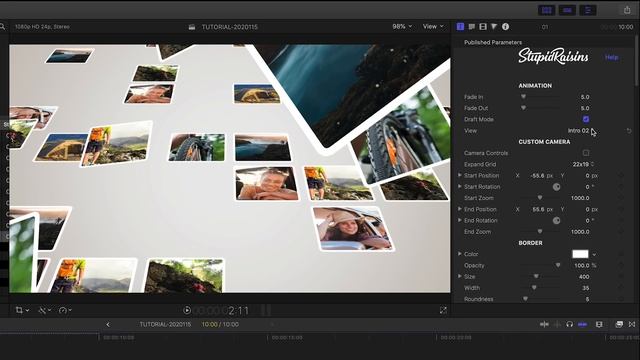Open the viewer View options dropdown
Image resolution: width=640 pixels, height=360 pixels.
[x=433, y=27]
